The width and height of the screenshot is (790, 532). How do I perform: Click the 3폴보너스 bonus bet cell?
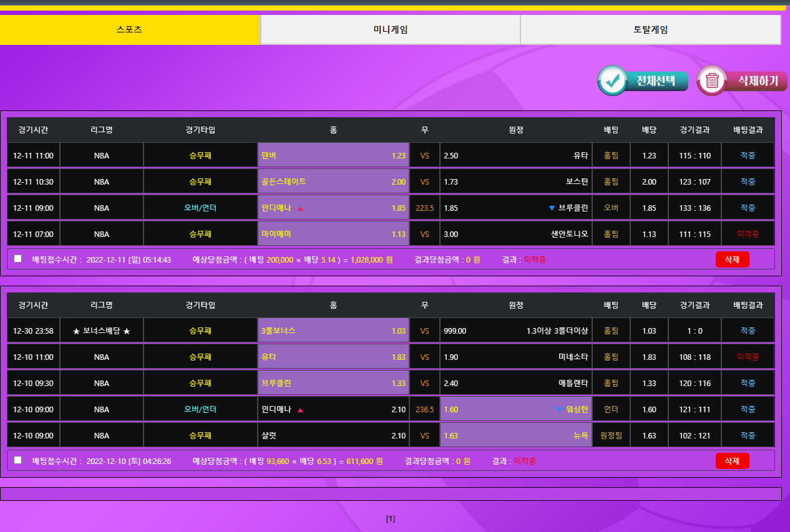333,331
